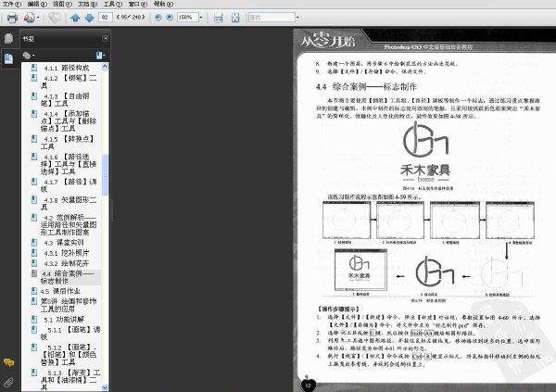Open the Find options dropdown arrow
Screen dimensions: 556x392
point(297,17)
